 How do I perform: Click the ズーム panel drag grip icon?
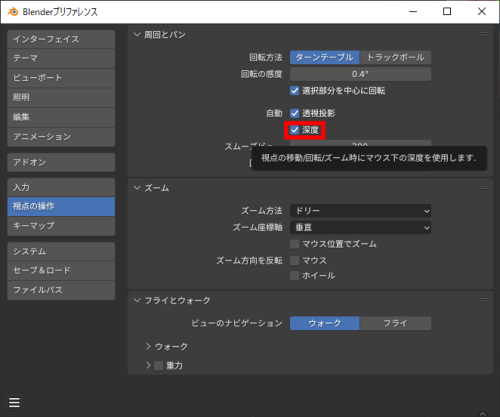pyautogui.click(x=484, y=188)
